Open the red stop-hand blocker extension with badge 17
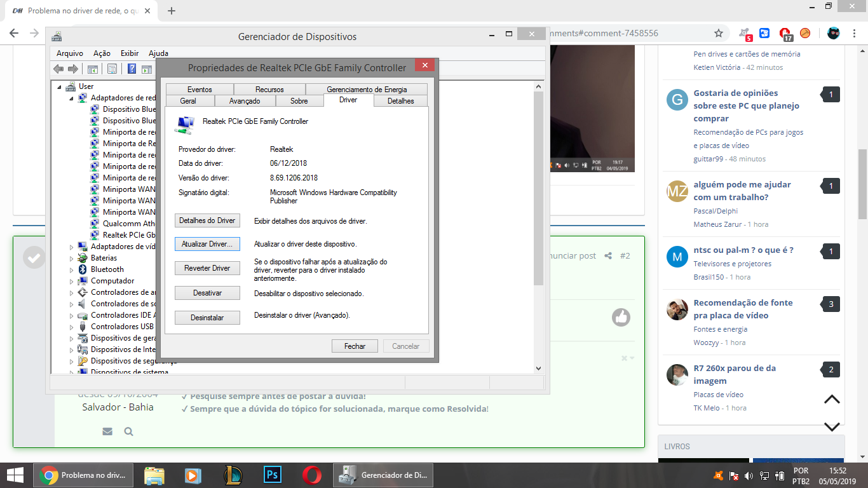This screenshot has height=488, width=868. (785, 34)
